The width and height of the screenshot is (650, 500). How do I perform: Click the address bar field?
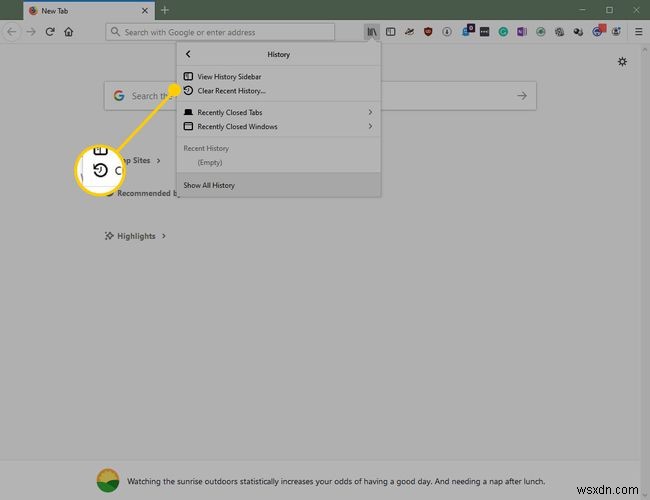point(220,32)
